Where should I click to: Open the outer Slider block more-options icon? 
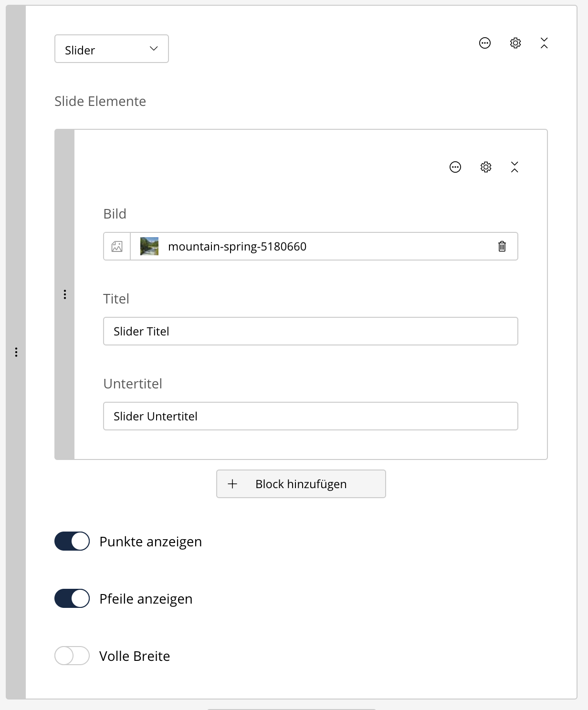[485, 43]
